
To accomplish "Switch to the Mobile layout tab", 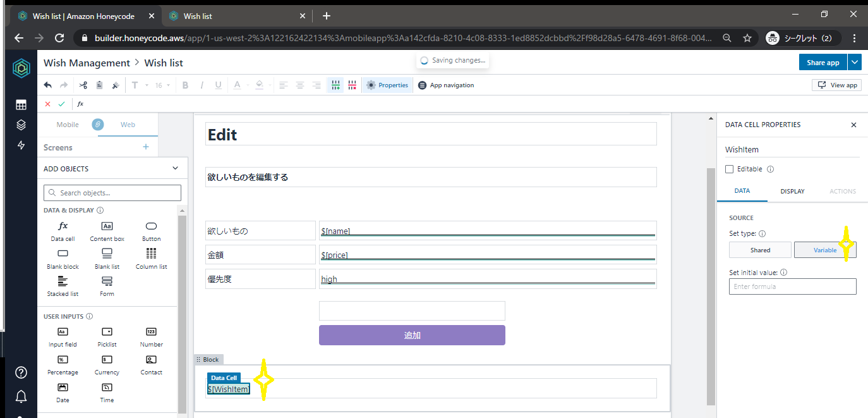I will [x=68, y=125].
